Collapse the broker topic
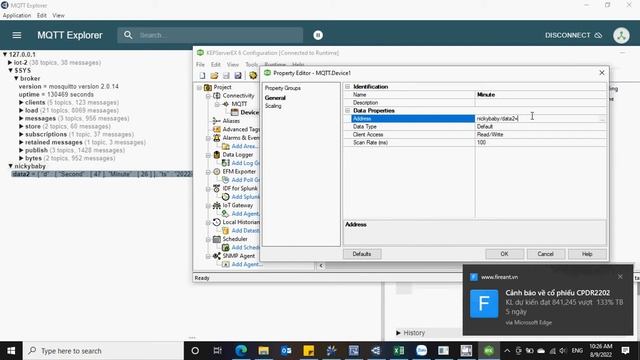Image resolution: width=640 pixels, height=360 pixels. click(x=16, y=78)
